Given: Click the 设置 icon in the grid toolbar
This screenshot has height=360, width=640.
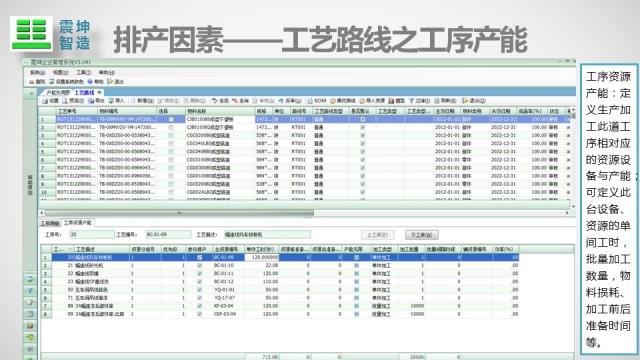Looking at the screenshot, I should [x=45, y=100].
